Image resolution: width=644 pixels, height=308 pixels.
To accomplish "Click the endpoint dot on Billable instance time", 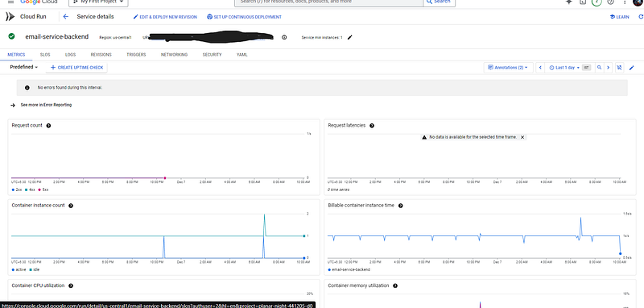I will pyautogui.click(x=620, y=254).
